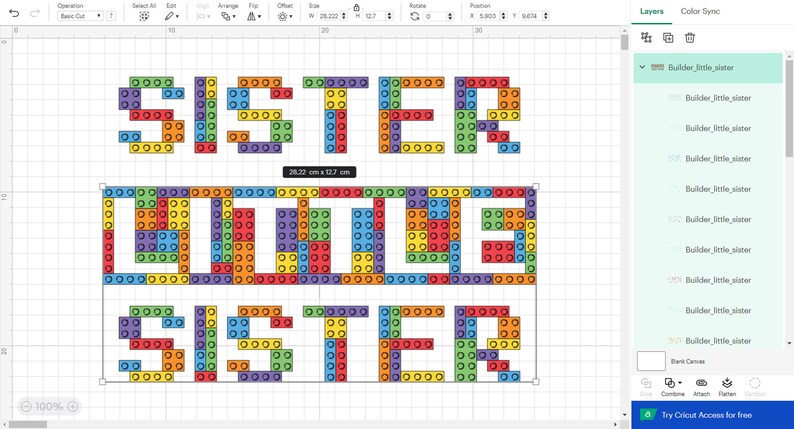Open the Combine menu
Viewport: 794px width, 429px height.
(x=673, y=387)
